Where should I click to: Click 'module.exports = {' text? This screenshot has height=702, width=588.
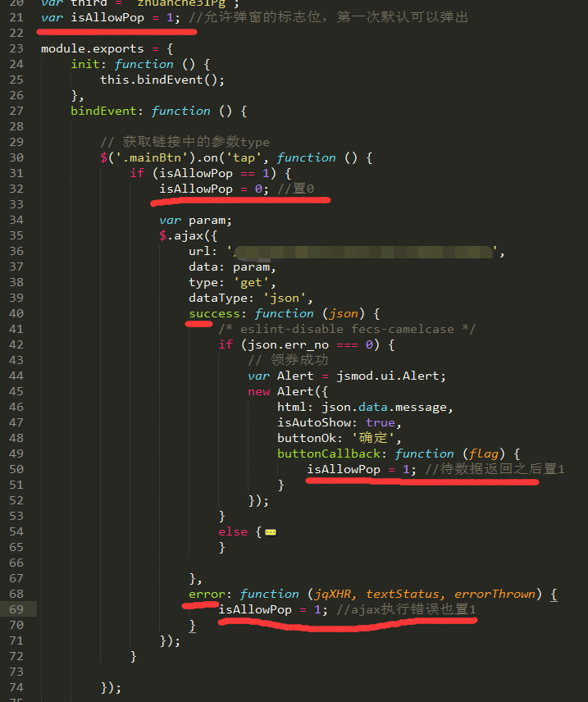point(107,48)
